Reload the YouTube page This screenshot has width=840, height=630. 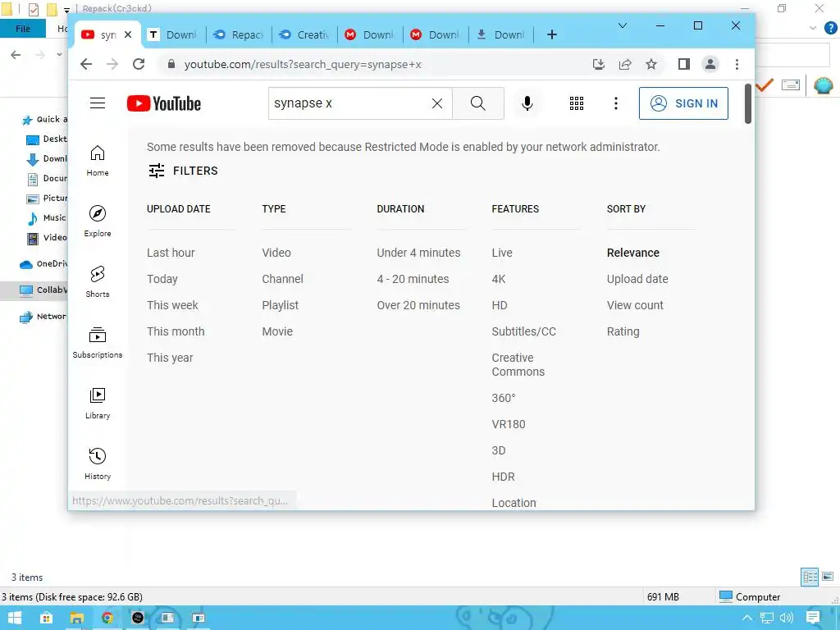point(139,64)
